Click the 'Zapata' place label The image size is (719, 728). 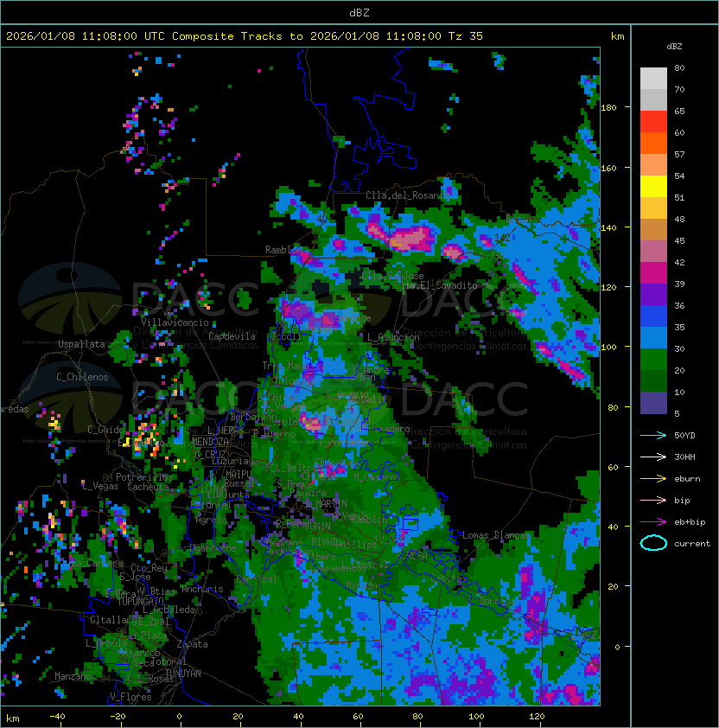tap(192, 644)
